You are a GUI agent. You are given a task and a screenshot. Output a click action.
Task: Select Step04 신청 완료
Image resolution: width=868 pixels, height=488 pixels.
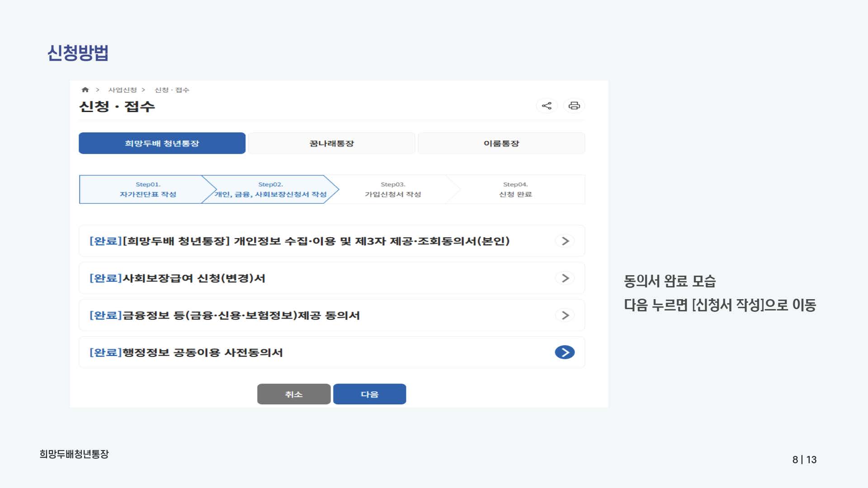517,189
